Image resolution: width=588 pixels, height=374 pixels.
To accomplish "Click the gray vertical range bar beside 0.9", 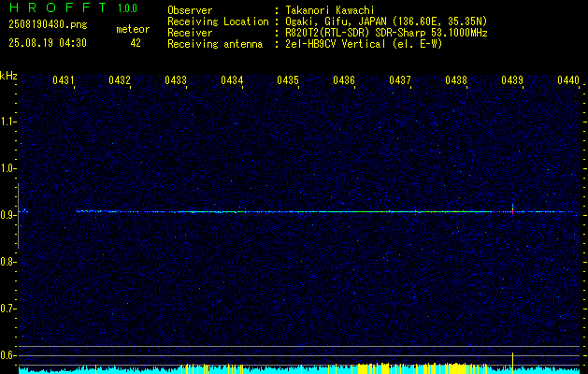I will tap(19, 216).
